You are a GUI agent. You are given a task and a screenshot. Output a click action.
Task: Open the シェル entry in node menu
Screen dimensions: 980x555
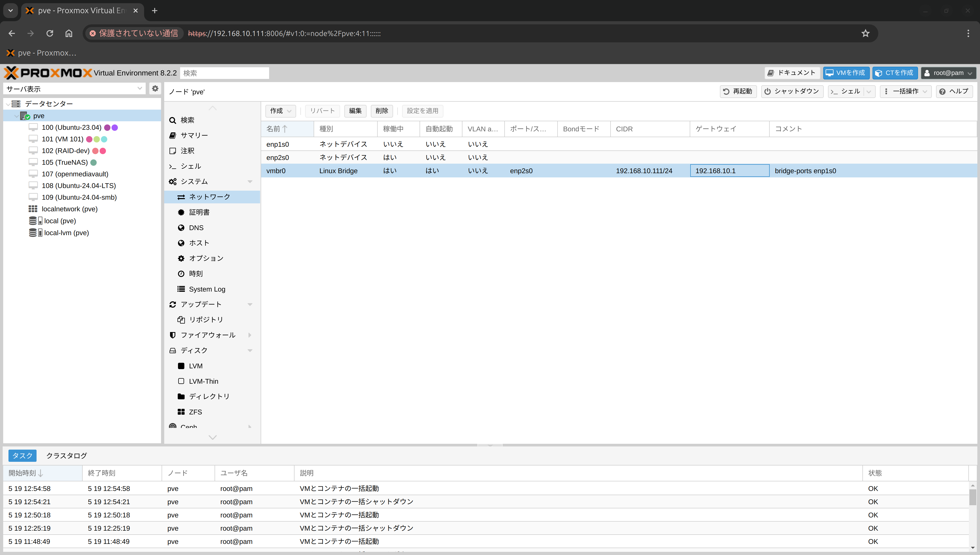click(191, 166)
